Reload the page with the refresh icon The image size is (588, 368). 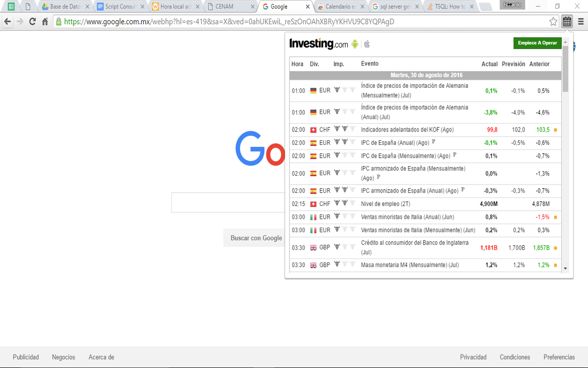pos(32,22)
